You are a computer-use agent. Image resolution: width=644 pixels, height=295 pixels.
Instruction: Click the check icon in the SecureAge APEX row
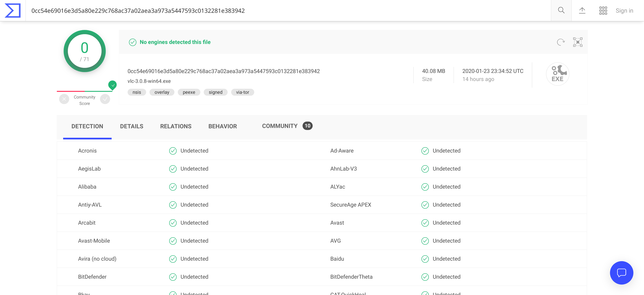click(425, 205)
